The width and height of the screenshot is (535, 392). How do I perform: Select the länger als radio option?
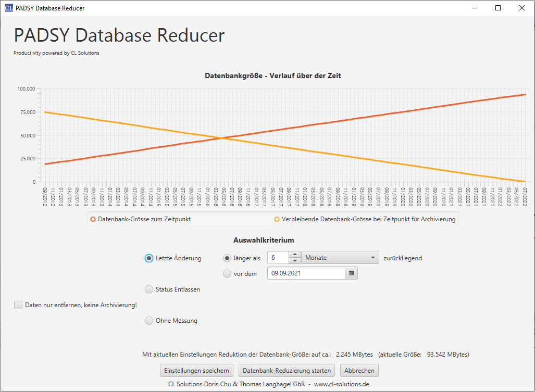[227, 258]
